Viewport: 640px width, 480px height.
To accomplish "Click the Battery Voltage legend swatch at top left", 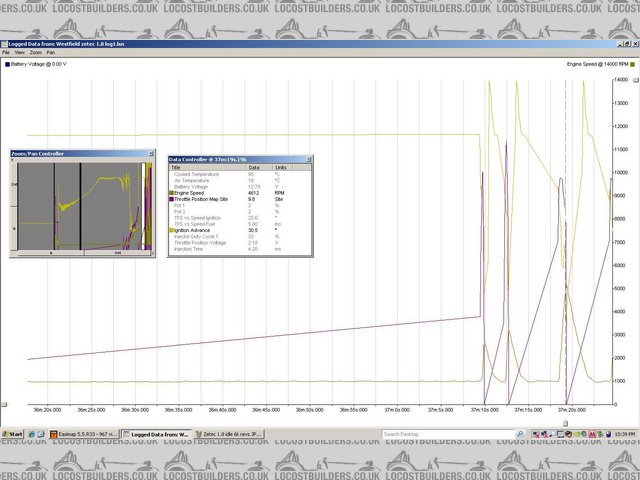I will pos(9,62).
